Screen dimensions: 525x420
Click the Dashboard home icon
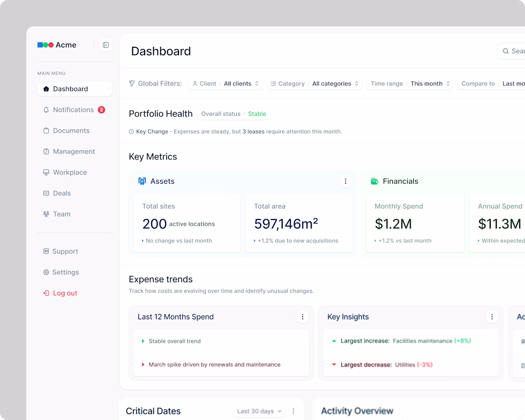coord(46,89)
